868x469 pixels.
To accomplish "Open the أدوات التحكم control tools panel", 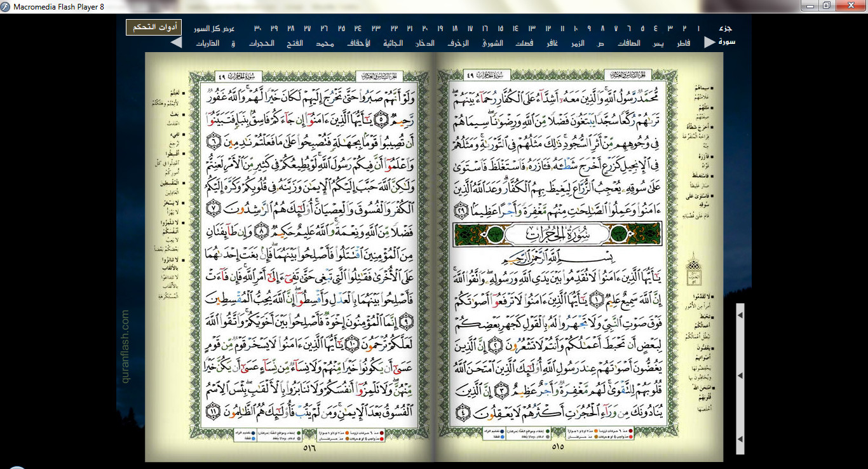I will pos(154,29).
